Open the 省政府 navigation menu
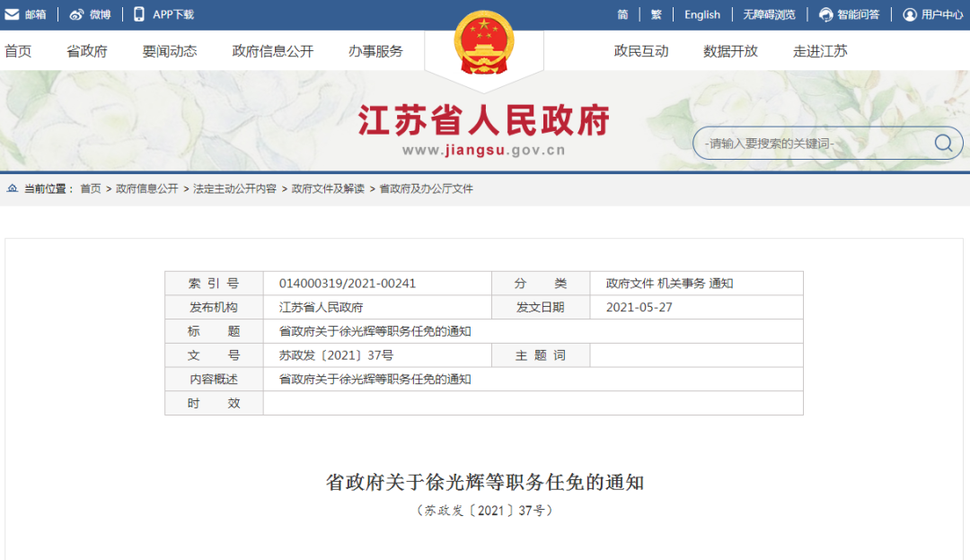Image resolution: width=970 pixels, height=560 pixels. (87, 50)
